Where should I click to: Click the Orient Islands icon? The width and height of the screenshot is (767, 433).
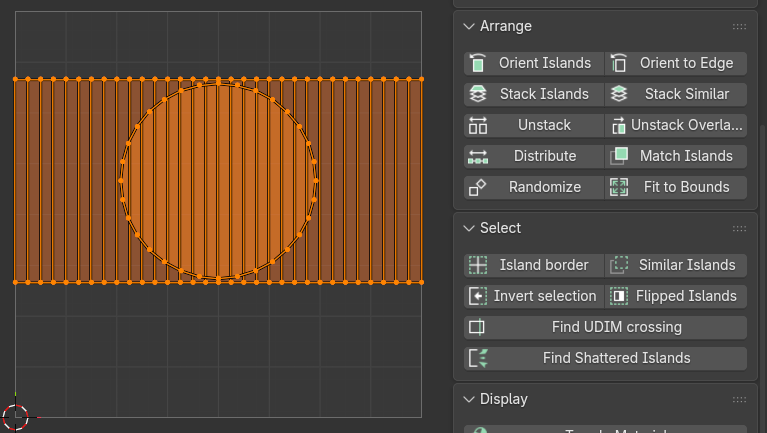point(477,63)
